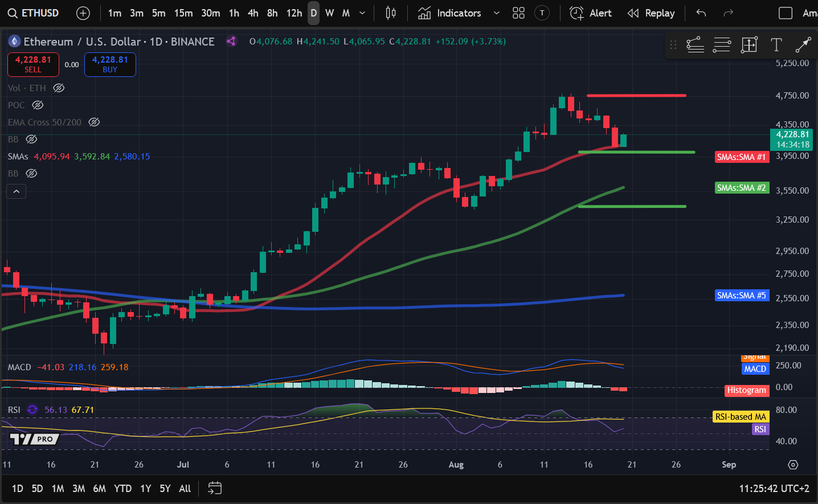Set date range to 1D
Screen dimensions: 818x504
(18, 489)
